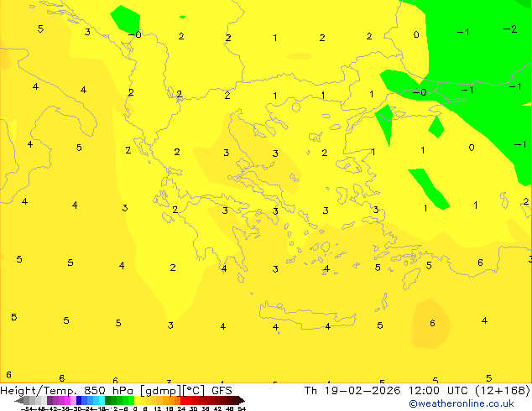Click the darker orange warm patch south of Turkey
Image resolution: width=532 pixels, height=411 pixels.
pyautogui.click(x=431, y=324)
